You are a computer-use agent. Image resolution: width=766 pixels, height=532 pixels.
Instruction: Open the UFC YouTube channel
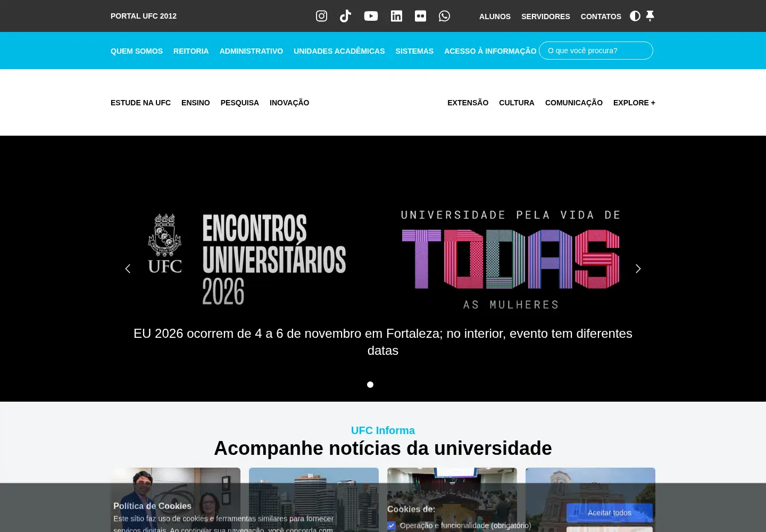(x=371, y=16)
